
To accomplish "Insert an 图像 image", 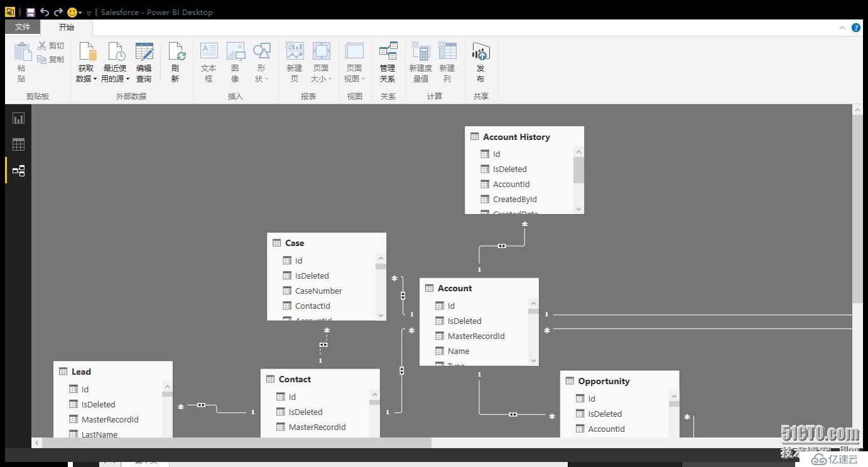I will [x=235, y=62].
